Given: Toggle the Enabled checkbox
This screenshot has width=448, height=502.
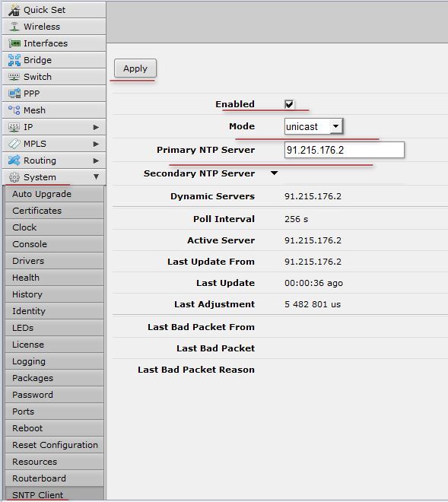Looking at the screenshot, I should point(289,104).
